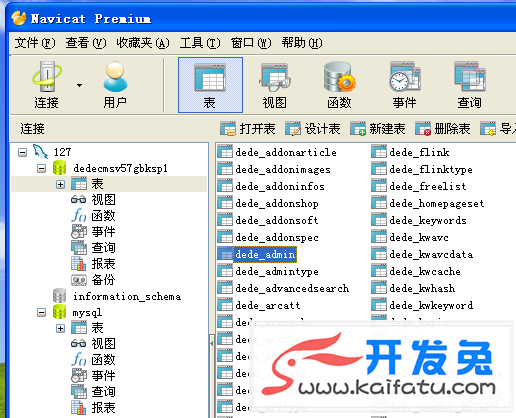Click the 设计表 (Design Table) button
The height and width of the screenshot is (418, 516).
click(313, 129)
